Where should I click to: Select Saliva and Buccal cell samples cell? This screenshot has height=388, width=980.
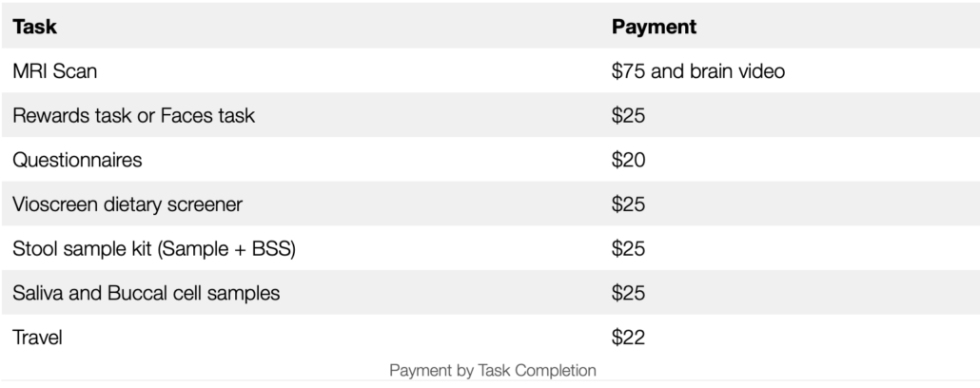coord(147,293)
